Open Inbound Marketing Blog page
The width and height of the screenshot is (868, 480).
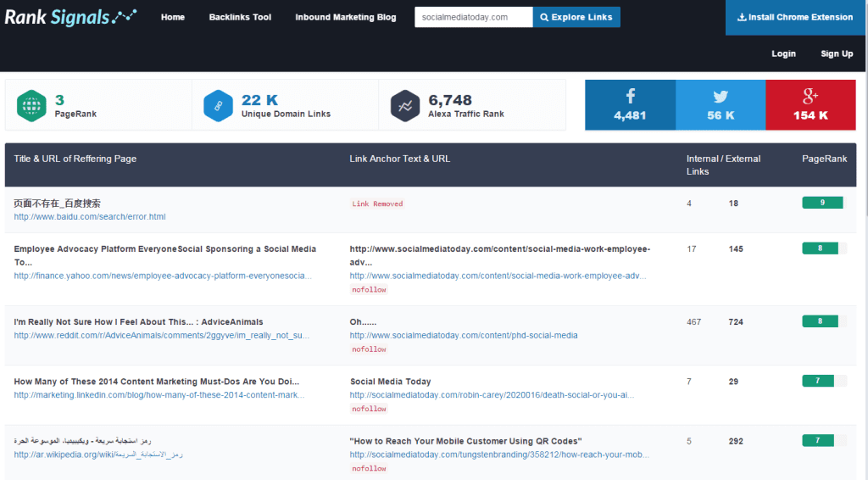pyautogui.click(x=345, y=17)
